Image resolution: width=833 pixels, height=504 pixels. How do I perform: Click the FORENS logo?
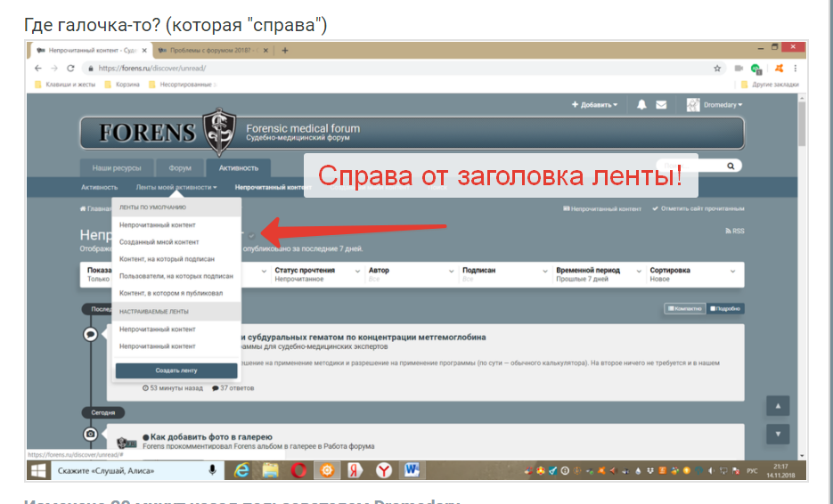click(x=167, y=133)
